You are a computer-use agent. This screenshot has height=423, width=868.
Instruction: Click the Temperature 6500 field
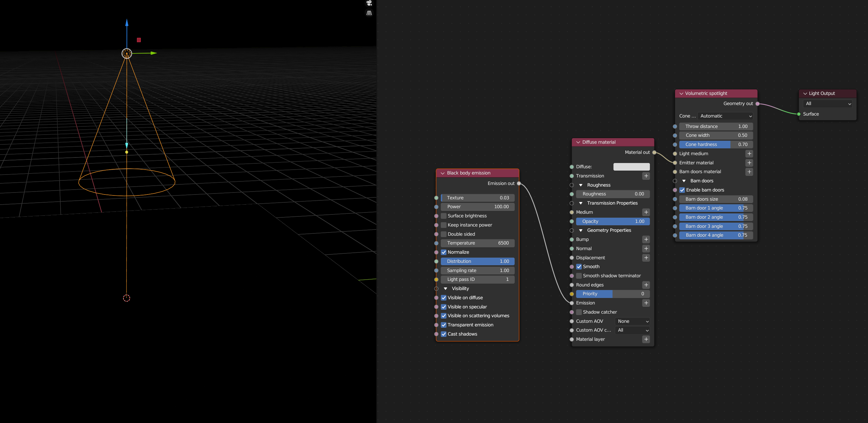[x=478, y=243]
